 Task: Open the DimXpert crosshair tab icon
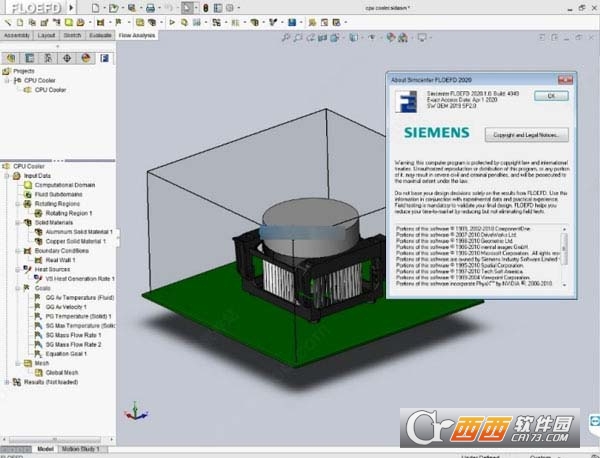click(67, 58)
